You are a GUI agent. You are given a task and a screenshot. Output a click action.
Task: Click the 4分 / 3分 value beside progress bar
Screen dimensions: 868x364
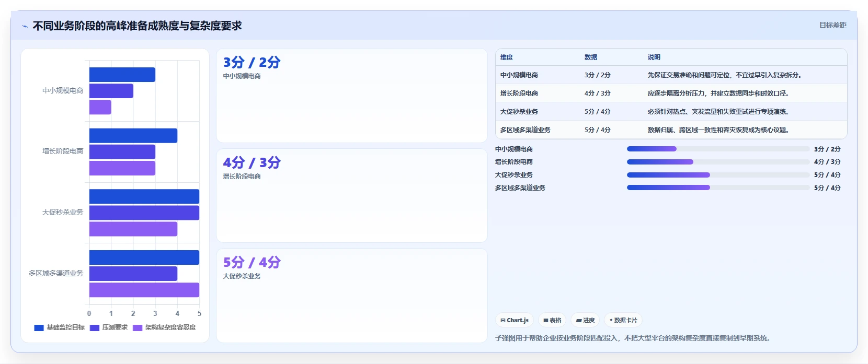pyautogui.click(x=827, y=162)
